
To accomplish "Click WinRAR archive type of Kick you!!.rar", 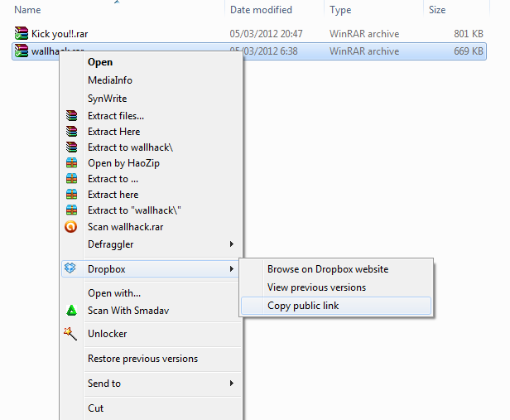I will tap(364, 34).
